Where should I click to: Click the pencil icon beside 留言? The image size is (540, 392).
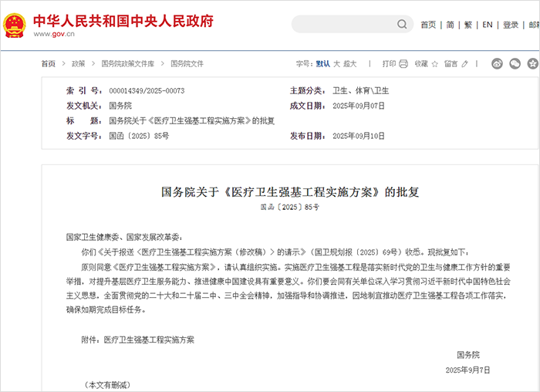[x=464, y=64]
